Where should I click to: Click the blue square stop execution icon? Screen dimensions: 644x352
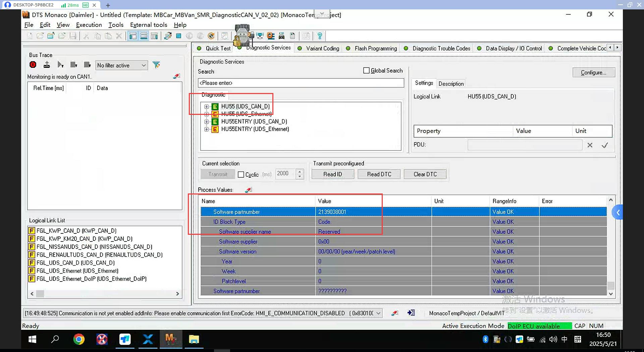coord(179,36)
